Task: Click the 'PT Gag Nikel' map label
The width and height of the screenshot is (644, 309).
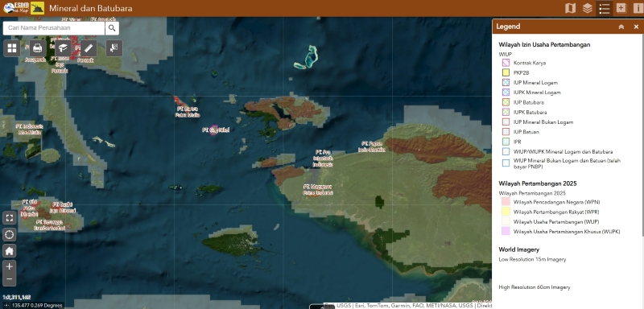Action: coord(215,130)
